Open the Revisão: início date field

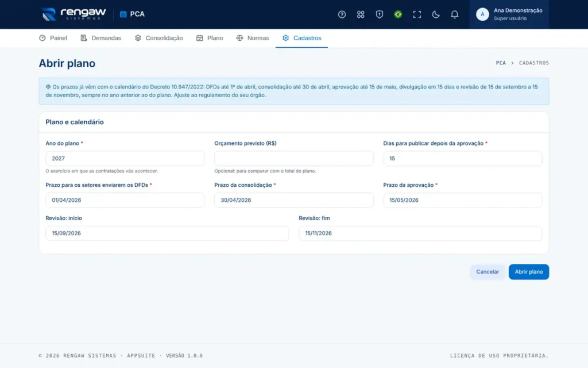(167, 233)
